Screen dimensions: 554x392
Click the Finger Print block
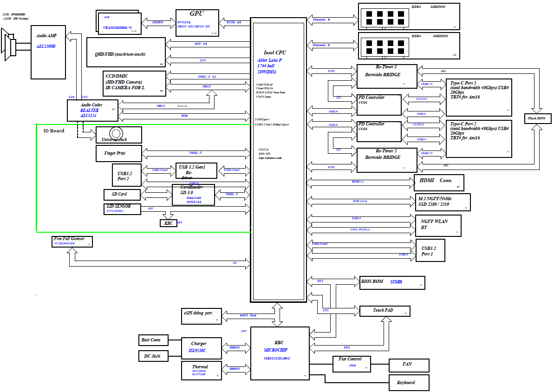click(118, 153)
